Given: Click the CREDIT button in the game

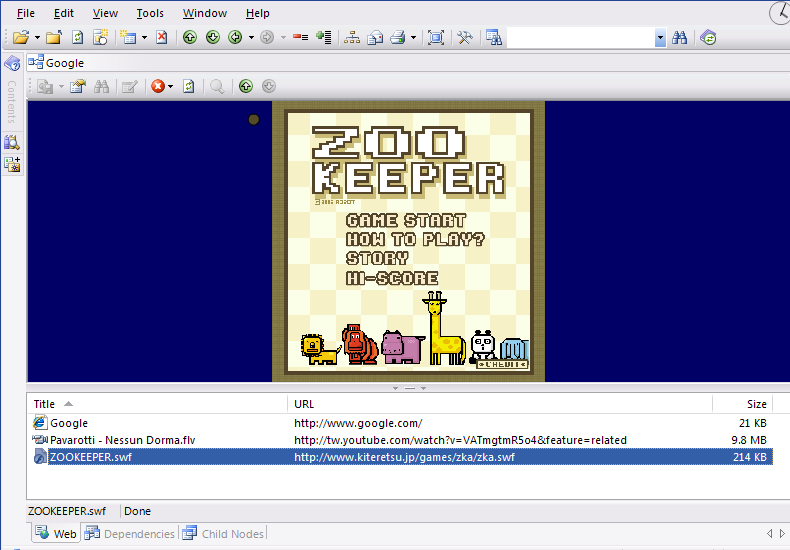Looking at the screenshot, I should 502,364.
